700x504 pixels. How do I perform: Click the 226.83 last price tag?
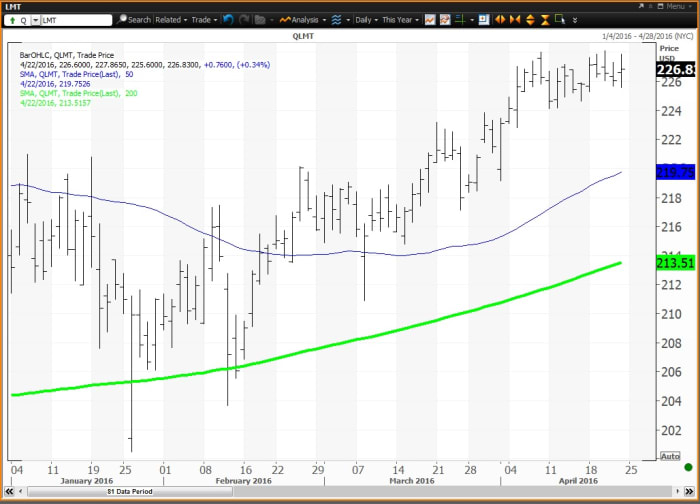pos(675,70)
